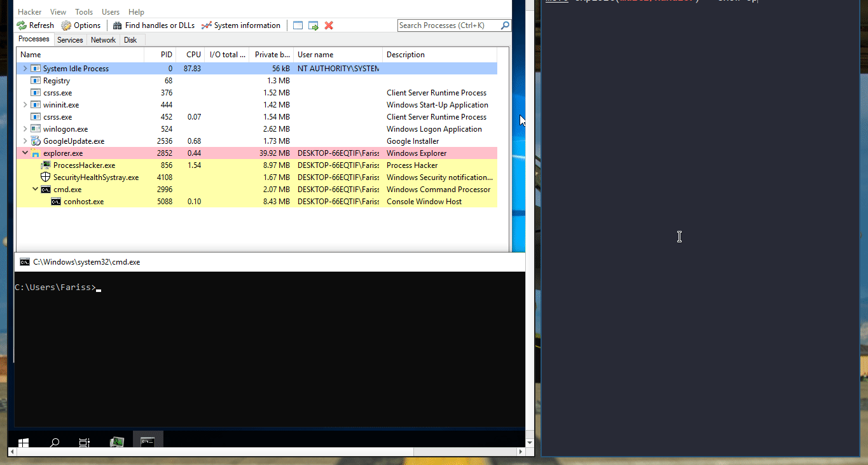The image size is (868, 465).
Task: Expand the System Idle Process node
Action: click(x=25, y=69)
